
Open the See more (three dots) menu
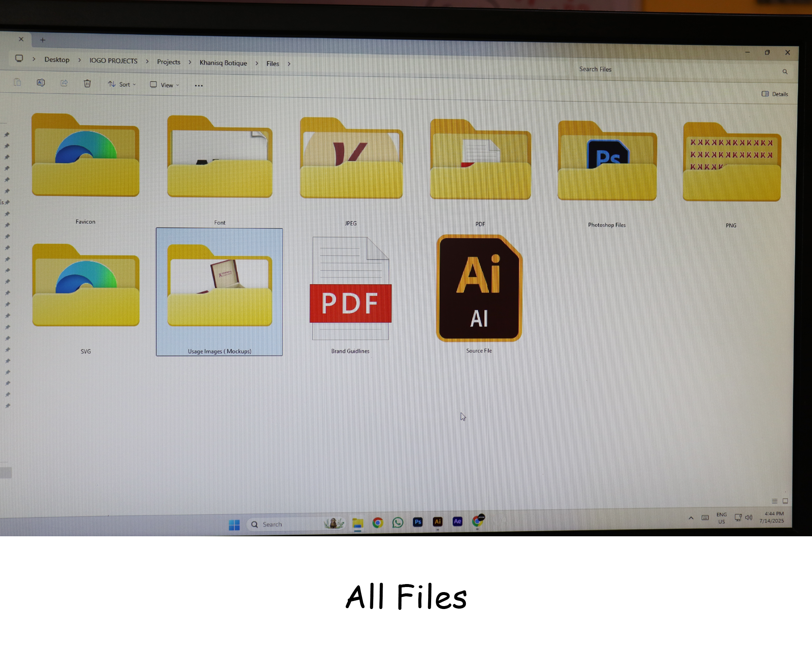[199, 85]
